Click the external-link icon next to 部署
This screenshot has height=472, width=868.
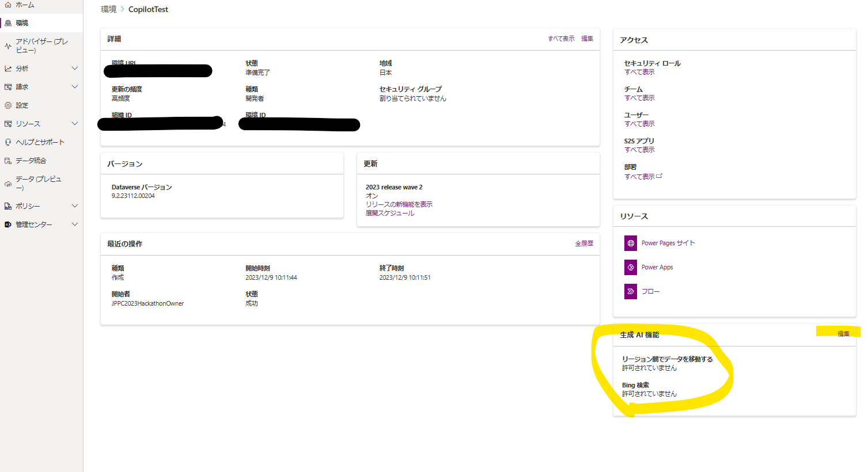659,176
